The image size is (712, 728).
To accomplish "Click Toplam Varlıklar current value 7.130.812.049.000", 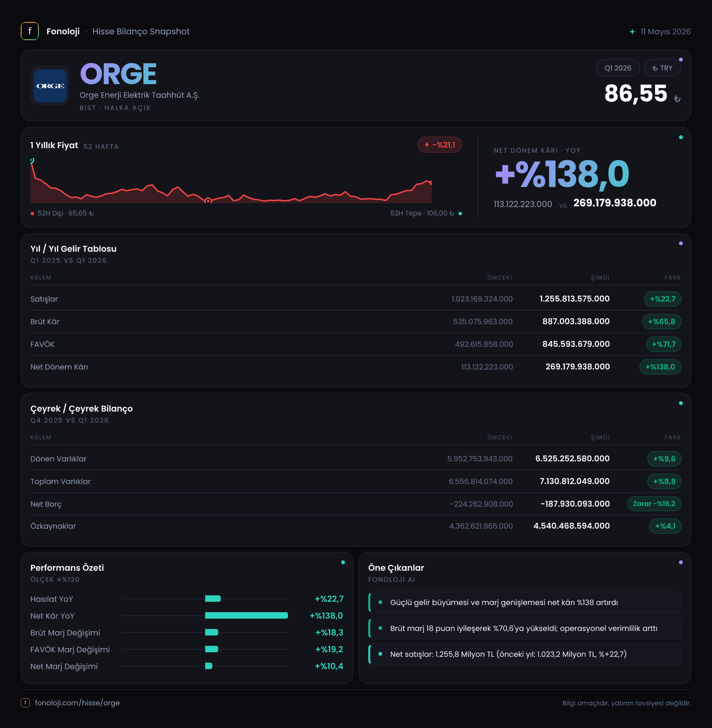I will coord(574,481).
